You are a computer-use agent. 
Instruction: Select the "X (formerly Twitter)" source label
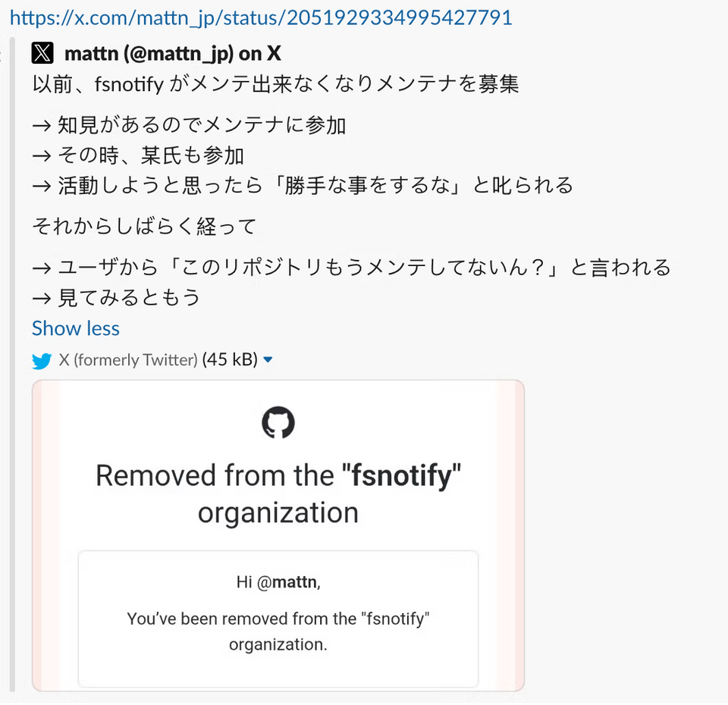pos(128,359)
